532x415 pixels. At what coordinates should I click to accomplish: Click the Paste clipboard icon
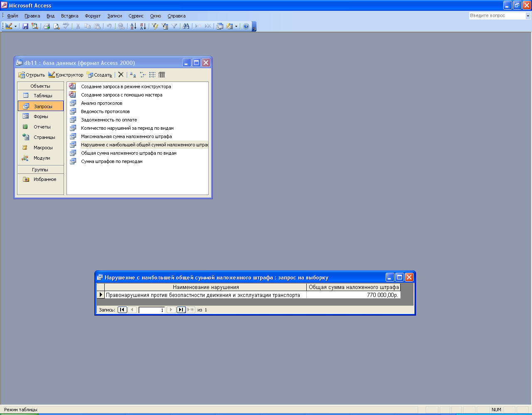(97, 26)
